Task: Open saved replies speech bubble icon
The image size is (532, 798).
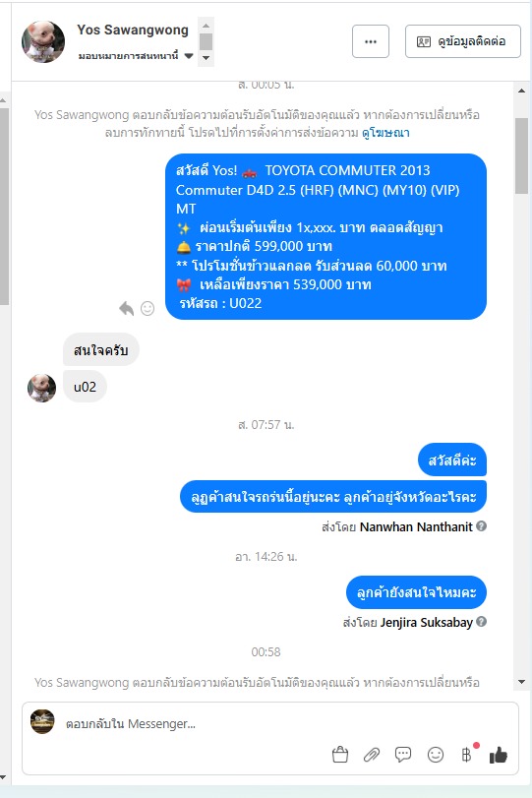Action: [x=403, y=755]
